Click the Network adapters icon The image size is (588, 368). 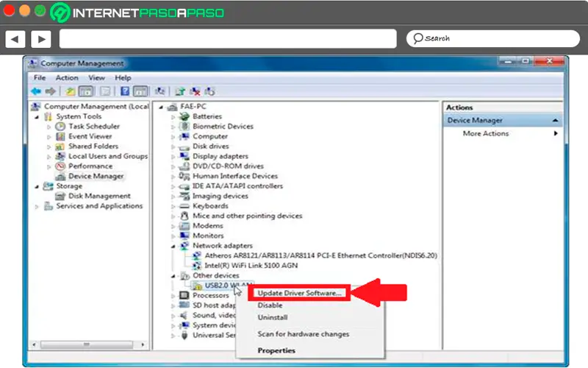point(184,246)
